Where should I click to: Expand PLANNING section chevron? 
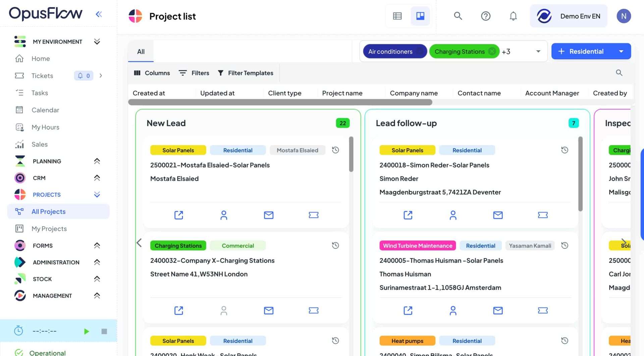point(97,161)
